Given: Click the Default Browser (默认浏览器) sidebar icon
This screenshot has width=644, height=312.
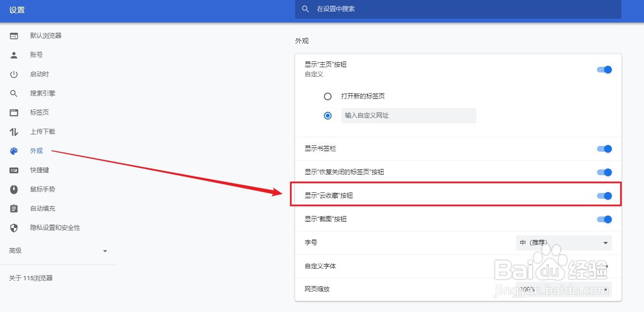Looking at the screenshot, I should [x=14, y=36].
